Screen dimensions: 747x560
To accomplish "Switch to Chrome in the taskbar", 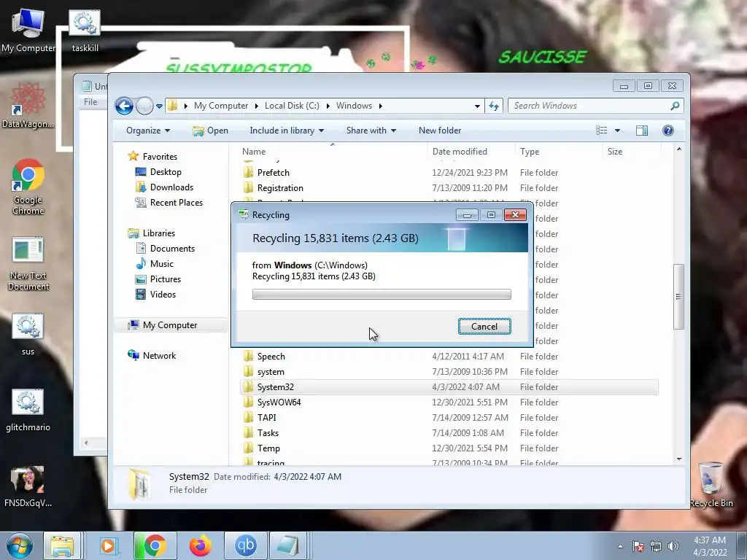I will [x=155, y=545].
